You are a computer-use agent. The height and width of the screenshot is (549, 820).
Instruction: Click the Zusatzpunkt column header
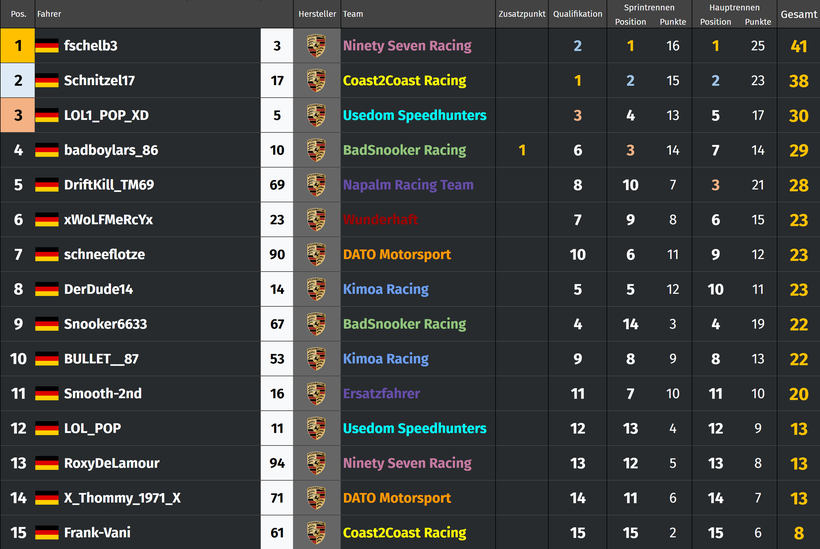point(522,14)
